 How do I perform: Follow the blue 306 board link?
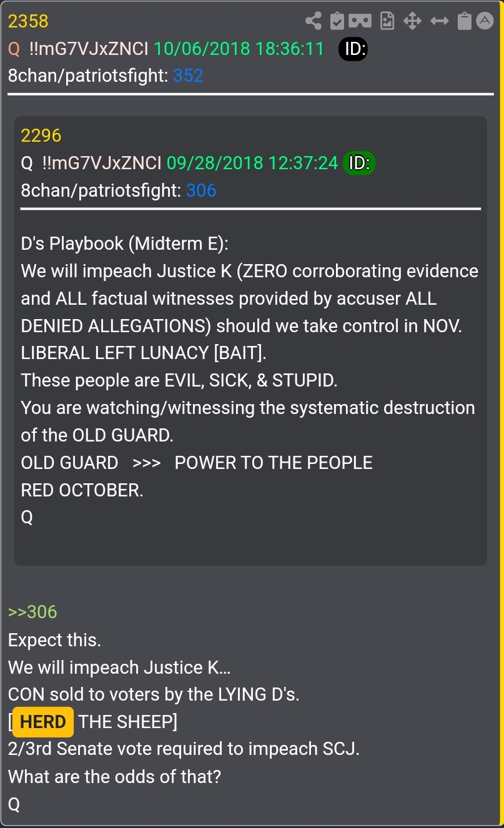click(x=201, y=191)
